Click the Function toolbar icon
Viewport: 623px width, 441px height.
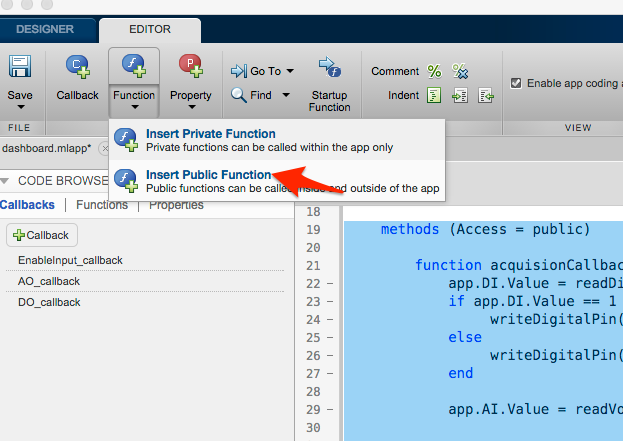tap(134, 66)
